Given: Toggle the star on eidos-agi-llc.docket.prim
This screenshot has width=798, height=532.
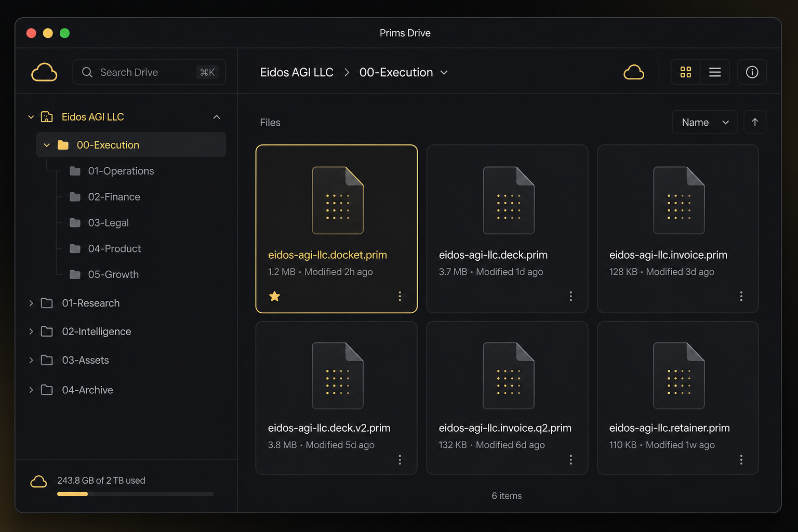Looking at the screenshot, I should click(x=275, y=296).
